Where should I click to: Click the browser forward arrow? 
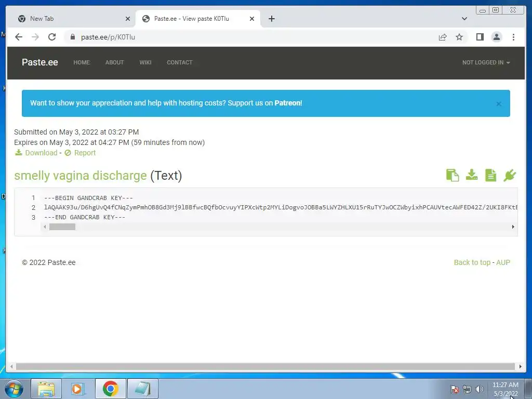point(35,37)
